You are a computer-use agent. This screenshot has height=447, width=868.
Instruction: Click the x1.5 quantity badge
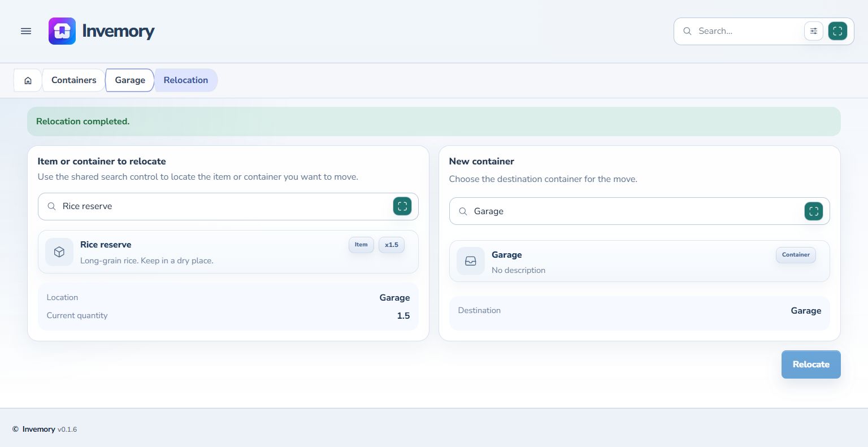pyautogui.click(x=392, y=245)
